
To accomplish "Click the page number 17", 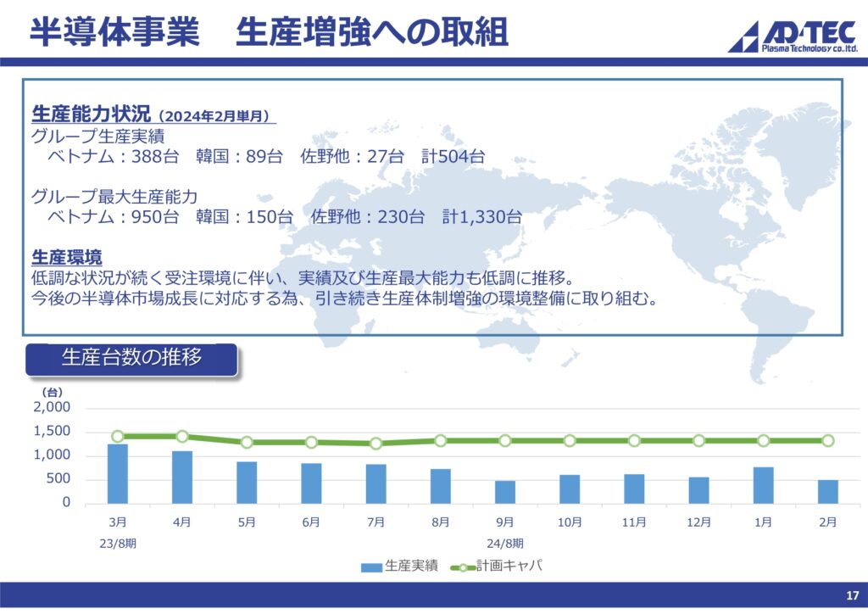I will coord(853,596).
